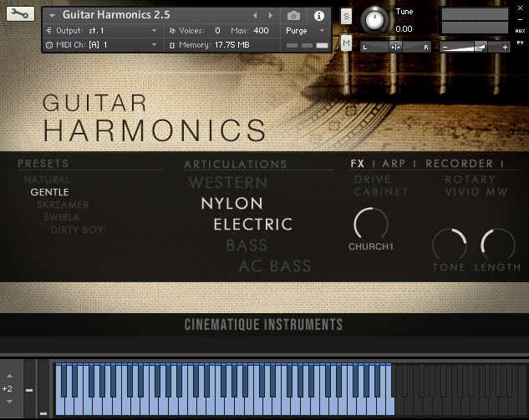Toggle the DRIVE effect
The height and width of the screenshot is (420, 529).
coord(372,180)
